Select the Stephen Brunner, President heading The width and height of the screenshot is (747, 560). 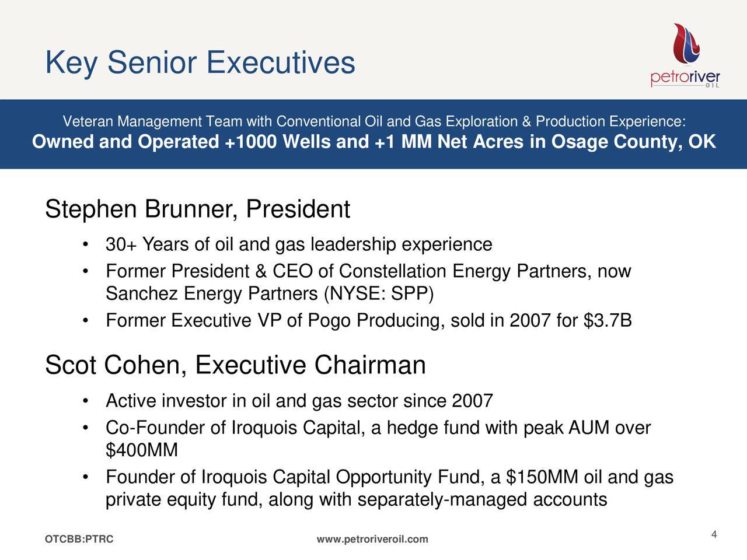coord(197,209)
